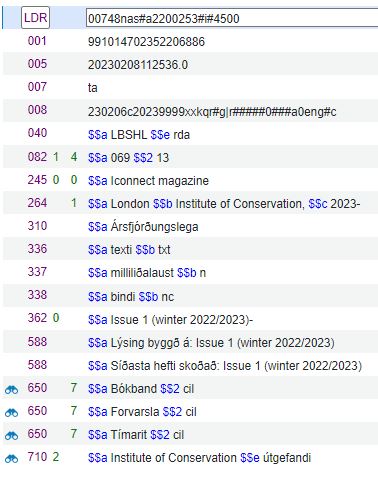Click binoculars icon beside 710 Institute of Conservation

click(x=11, y=458)
